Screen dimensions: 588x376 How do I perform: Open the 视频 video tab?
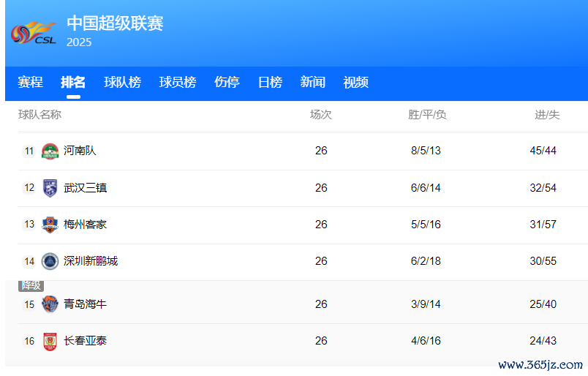coord(355,83)
